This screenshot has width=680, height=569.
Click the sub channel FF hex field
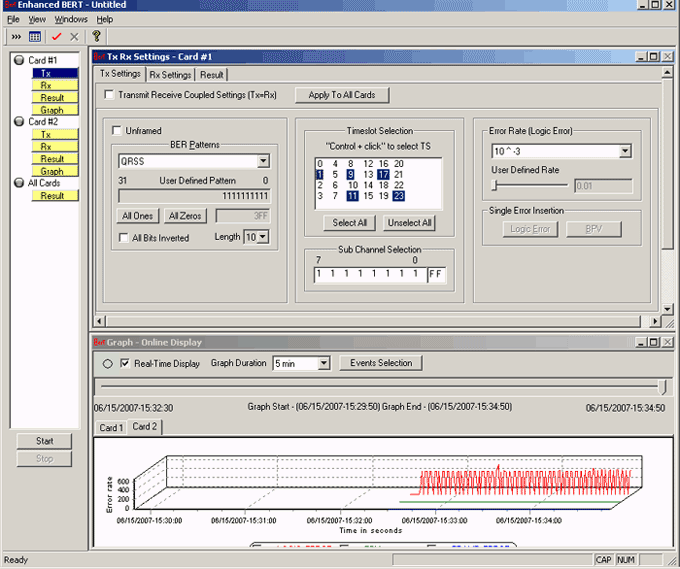(x=436, y=275)
